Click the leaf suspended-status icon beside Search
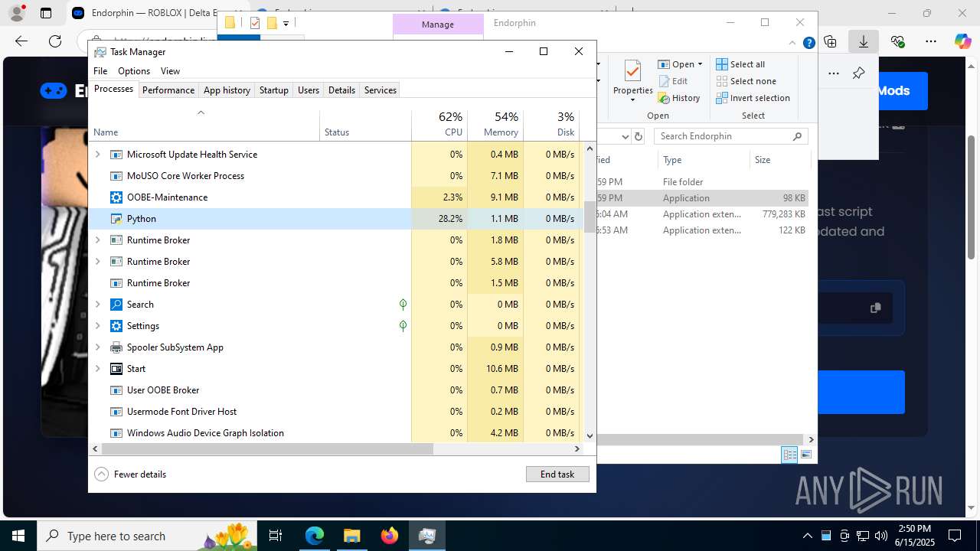The image size is (980, 551). coord(403,305)
